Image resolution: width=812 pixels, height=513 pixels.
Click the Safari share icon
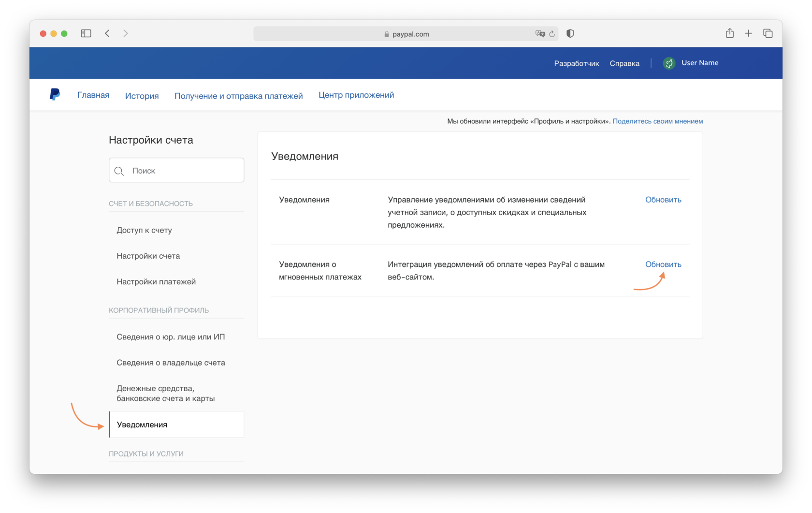point(730,33)
